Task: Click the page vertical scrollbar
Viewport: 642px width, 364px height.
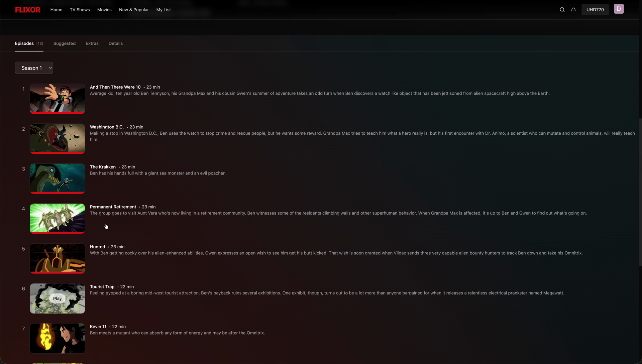Action: [640, 192]
